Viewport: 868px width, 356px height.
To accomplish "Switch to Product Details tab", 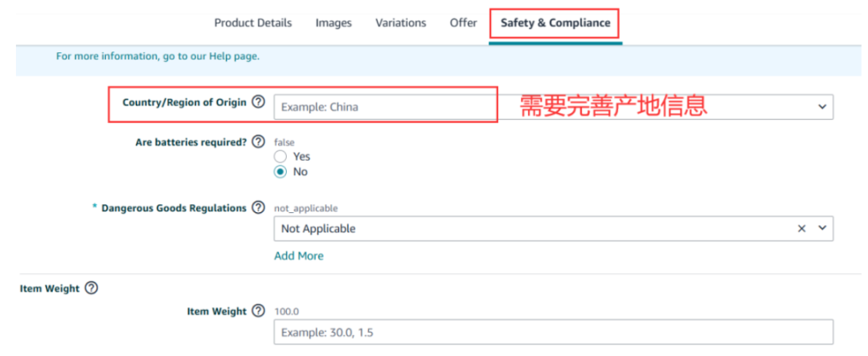I will 253,23.
